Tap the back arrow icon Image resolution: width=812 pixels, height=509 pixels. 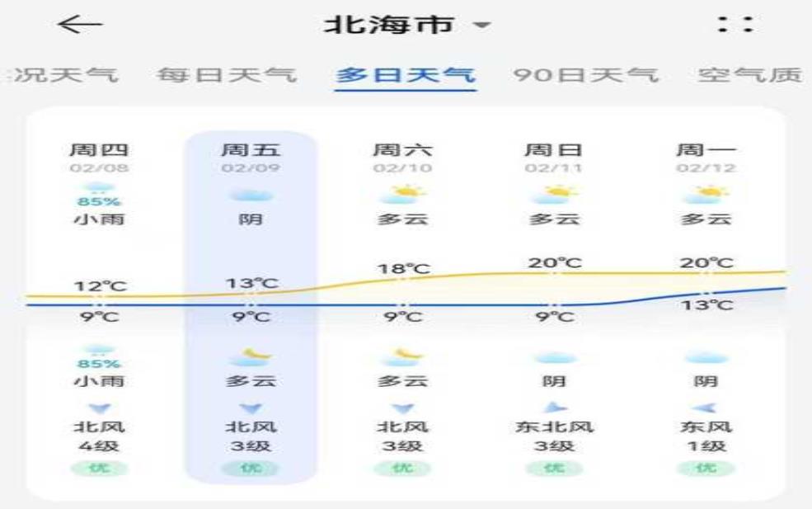pyautogui.click(x=80, y=25)
